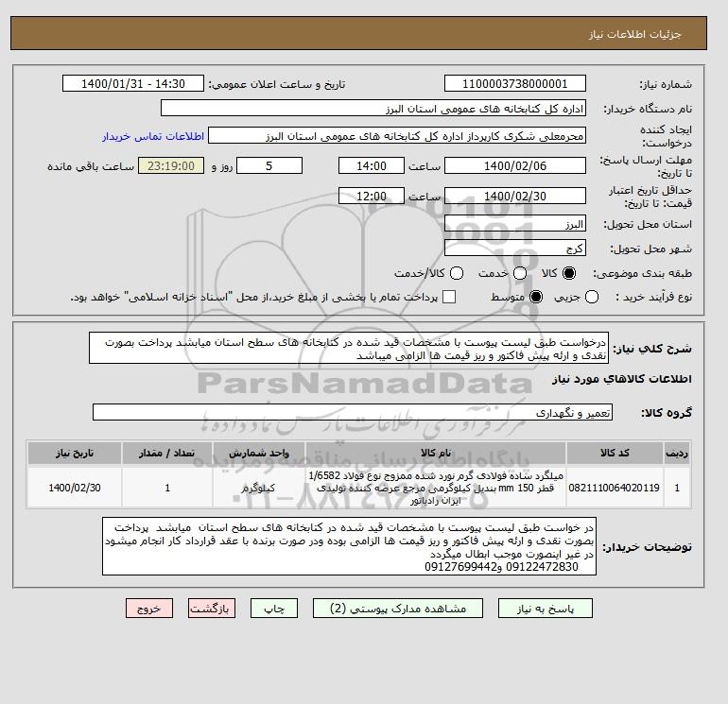Select the کالا radio button
The width and height of the screenshot is (728, 704).
(x=569, y=273)
